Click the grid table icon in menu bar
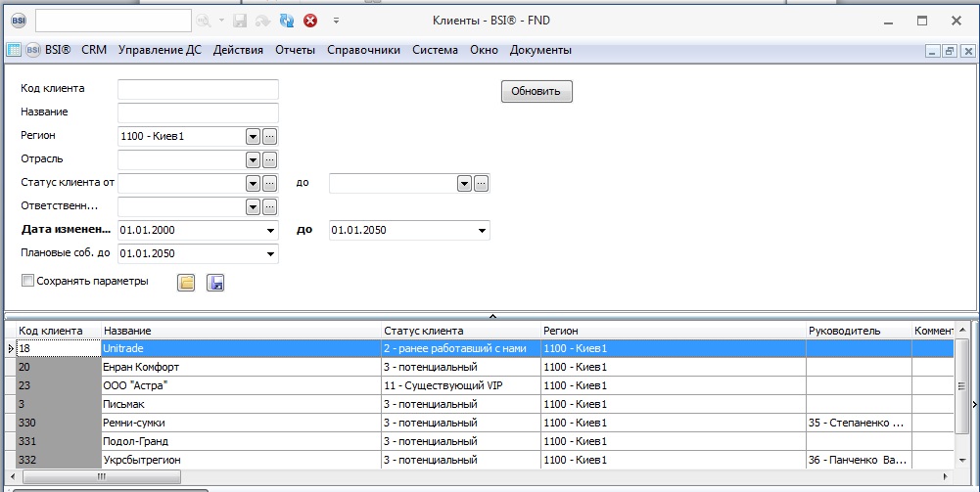This screenshot has height=492, width=980. click(x=15, y=51)
